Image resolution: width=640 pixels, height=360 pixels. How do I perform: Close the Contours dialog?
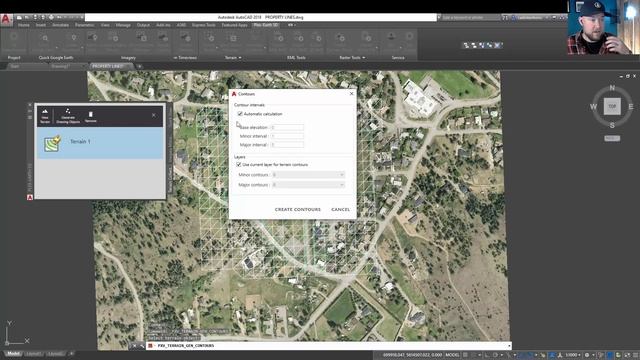(x=351, y=94)
